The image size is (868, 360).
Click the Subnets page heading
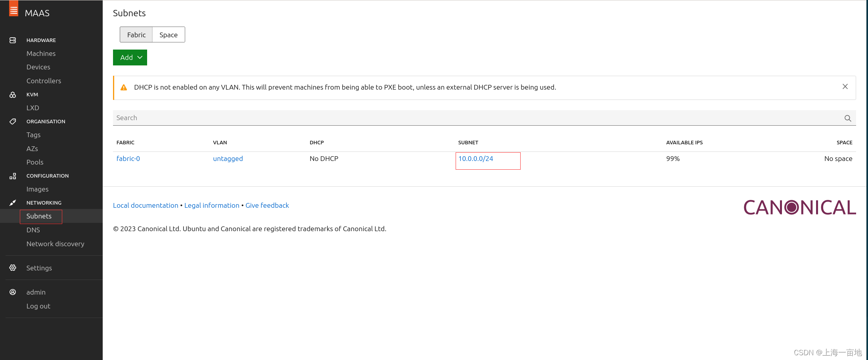click(129, 13)
